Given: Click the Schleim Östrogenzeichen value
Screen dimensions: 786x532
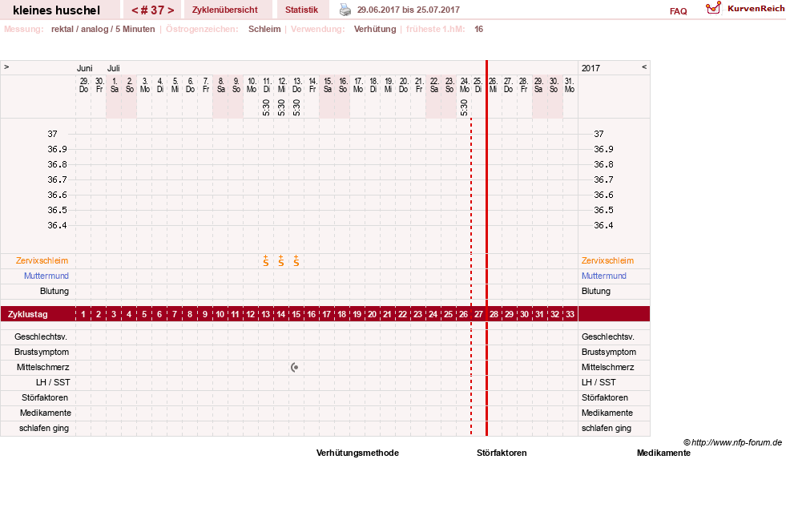Looking at the screenshot, I should pyautogui.click(x=264, y=29).
